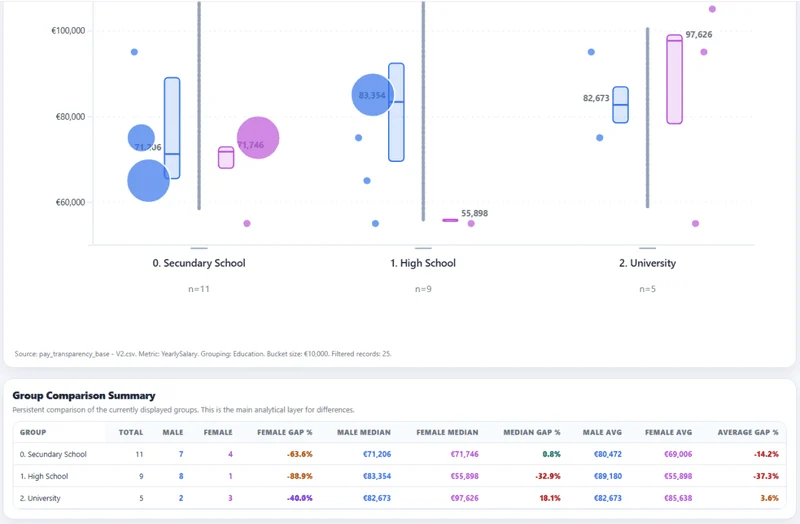Screen dimensions: 800x524
Task: Click the 'AVERAGE GAP %' column header
Action: click(748, 432)
